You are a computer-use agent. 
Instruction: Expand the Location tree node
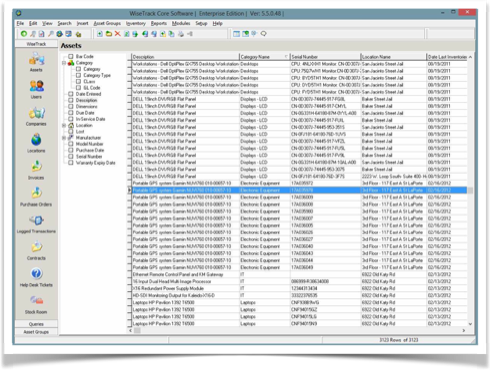64,125
